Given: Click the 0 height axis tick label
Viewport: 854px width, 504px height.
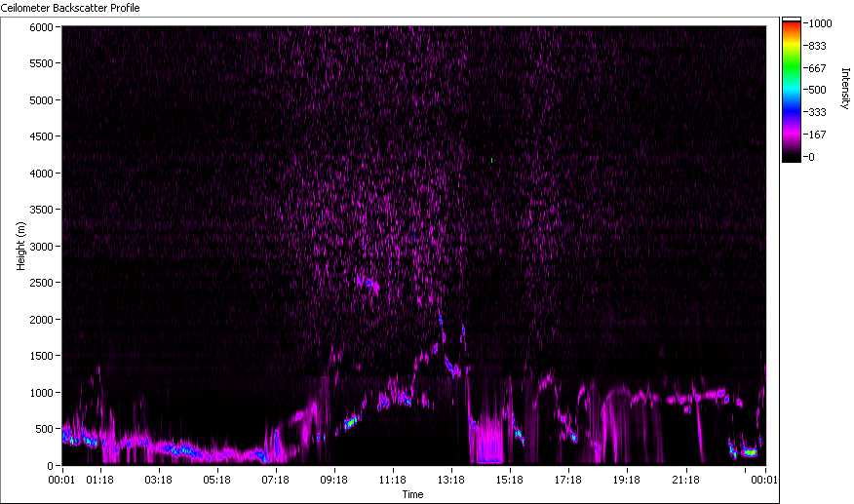Looking at the screenshot, I should pyautogui.click(x=50, y=466).
